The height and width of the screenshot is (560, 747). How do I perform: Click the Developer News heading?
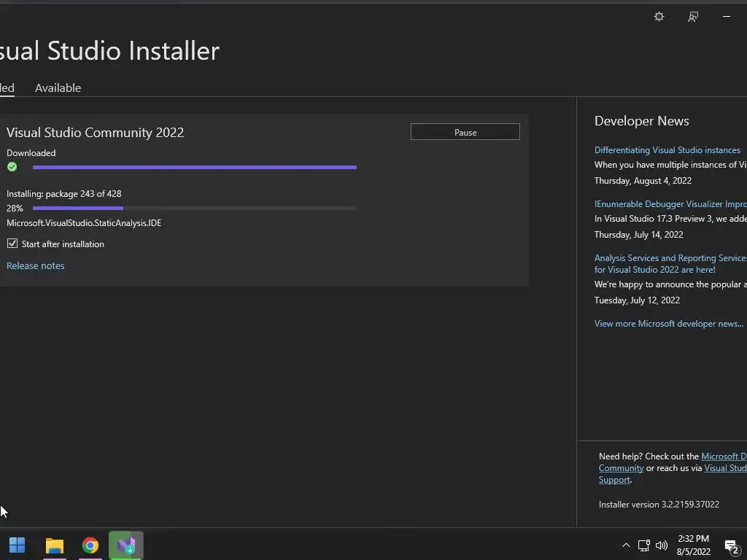click(642, 121)
